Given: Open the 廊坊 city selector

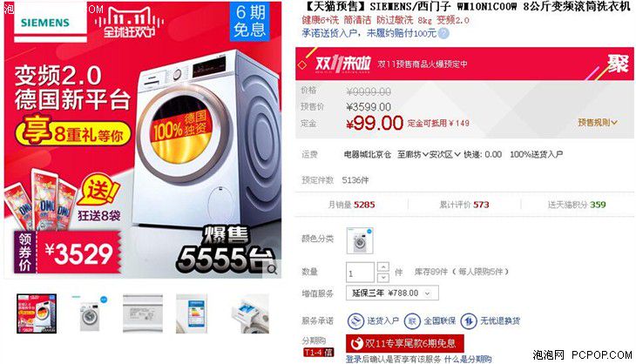Looking at the screenshot, I should click(412, 154).
